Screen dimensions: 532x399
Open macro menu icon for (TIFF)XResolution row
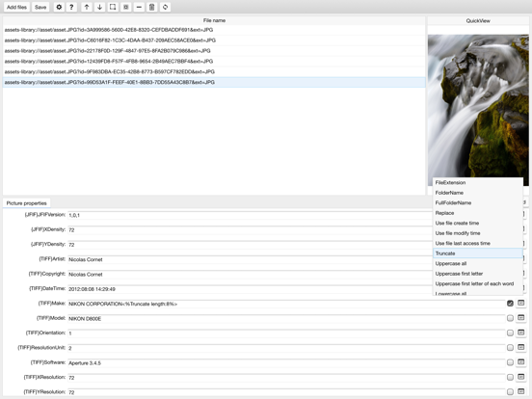(520, 377)
